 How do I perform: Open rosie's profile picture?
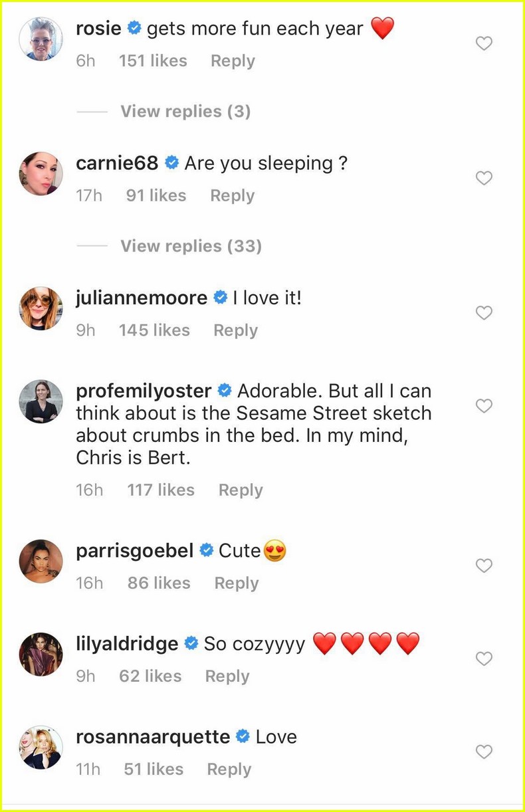click(41, 39)
